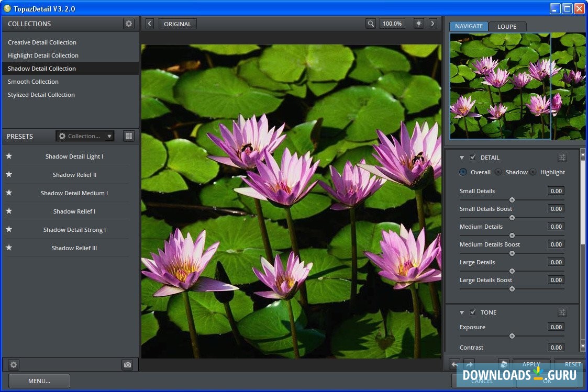This screenshot has width=588, height=392.
Task: Collapse the DETAIL section triangle
Action: [x=462, y=158]
